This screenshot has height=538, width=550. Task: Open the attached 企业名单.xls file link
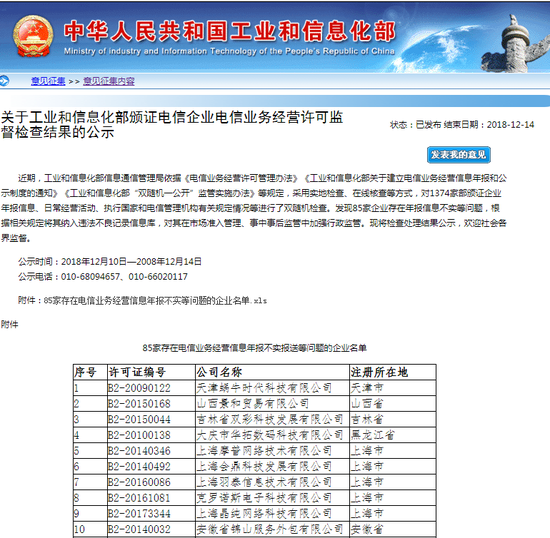point(155,301)
